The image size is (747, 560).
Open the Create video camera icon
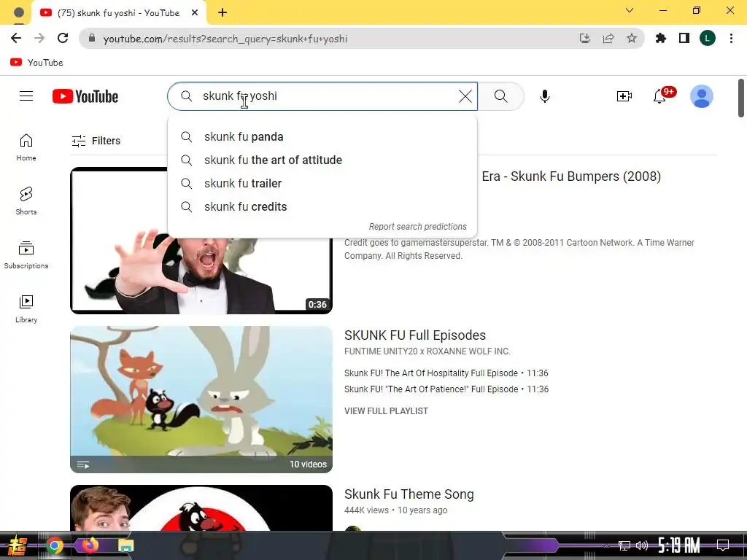[624, 96]
